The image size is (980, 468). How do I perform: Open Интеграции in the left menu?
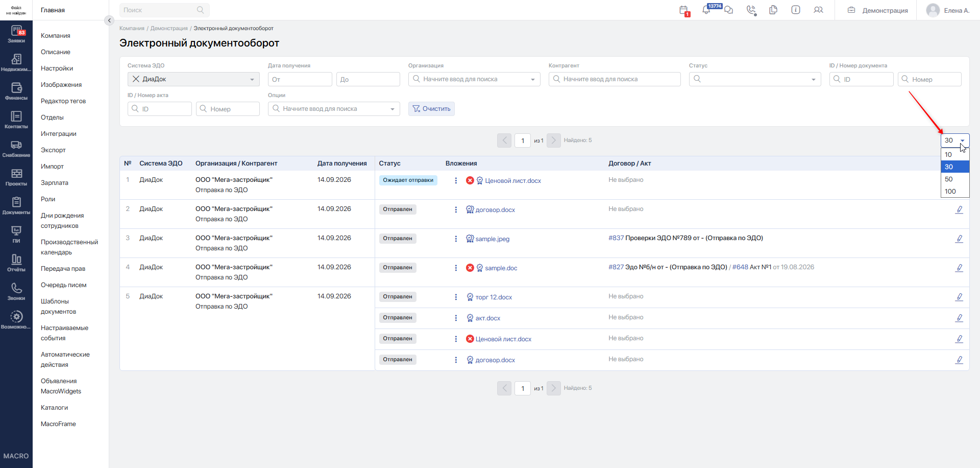[x=59, y=134]
